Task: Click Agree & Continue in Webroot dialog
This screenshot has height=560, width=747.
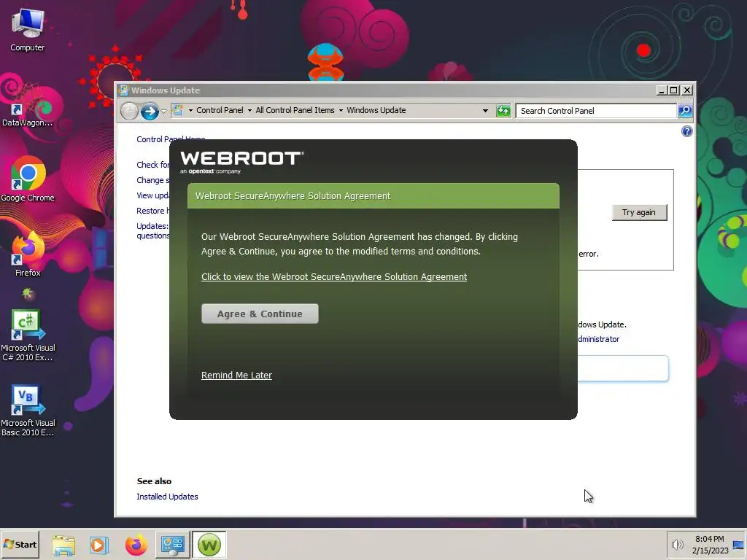Action: point(260,314)
